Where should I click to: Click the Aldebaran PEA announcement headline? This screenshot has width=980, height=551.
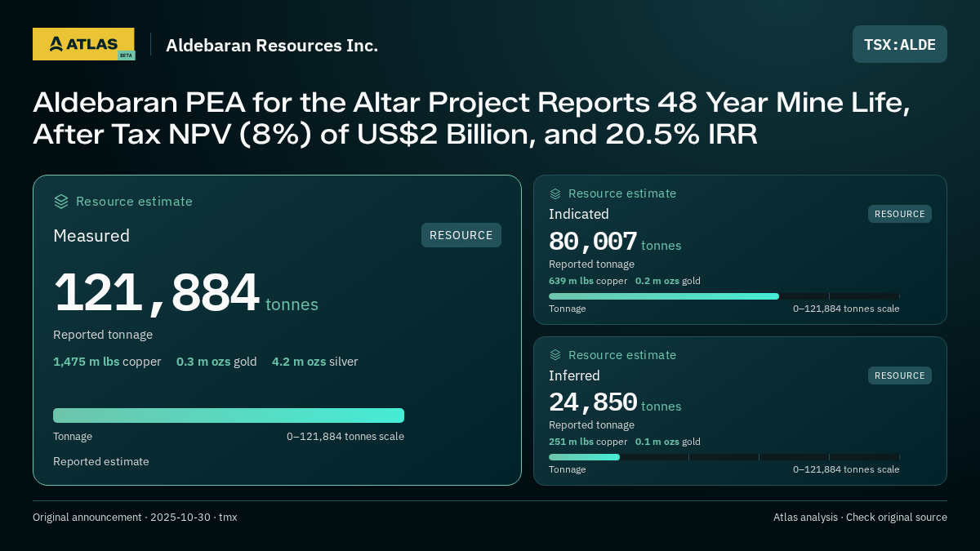pos(471,118)
